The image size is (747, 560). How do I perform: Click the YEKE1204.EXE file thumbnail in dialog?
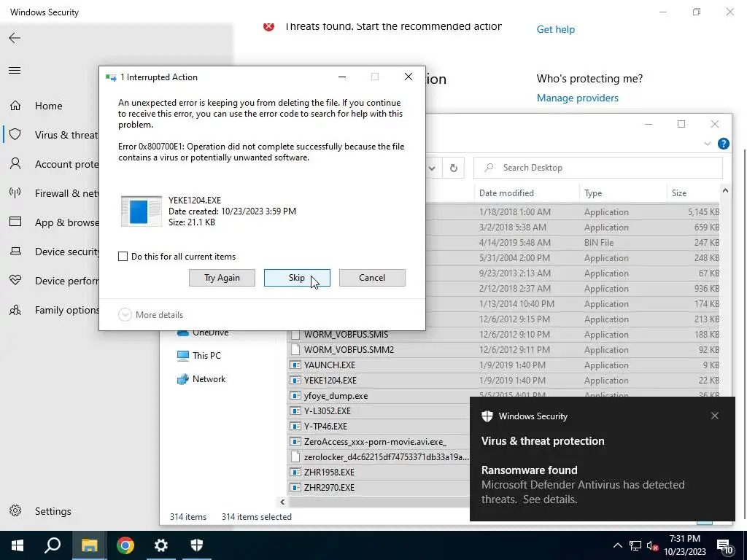(141, 211)
